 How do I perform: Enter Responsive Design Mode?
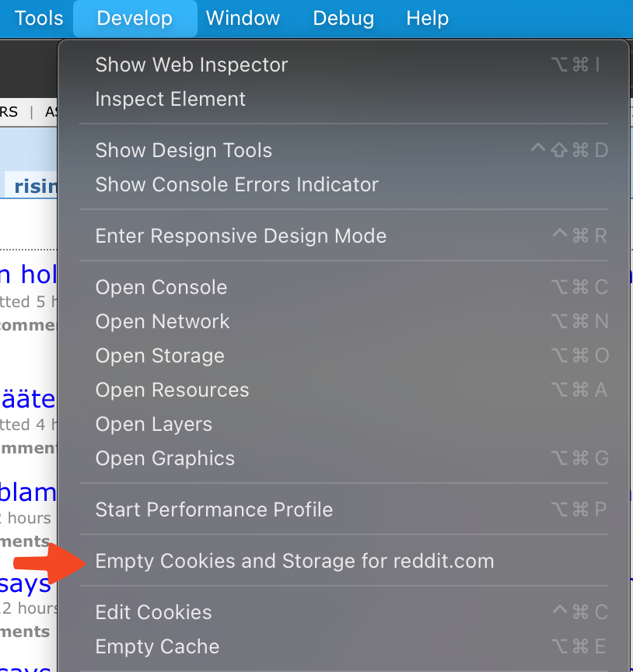click(240, 236)
